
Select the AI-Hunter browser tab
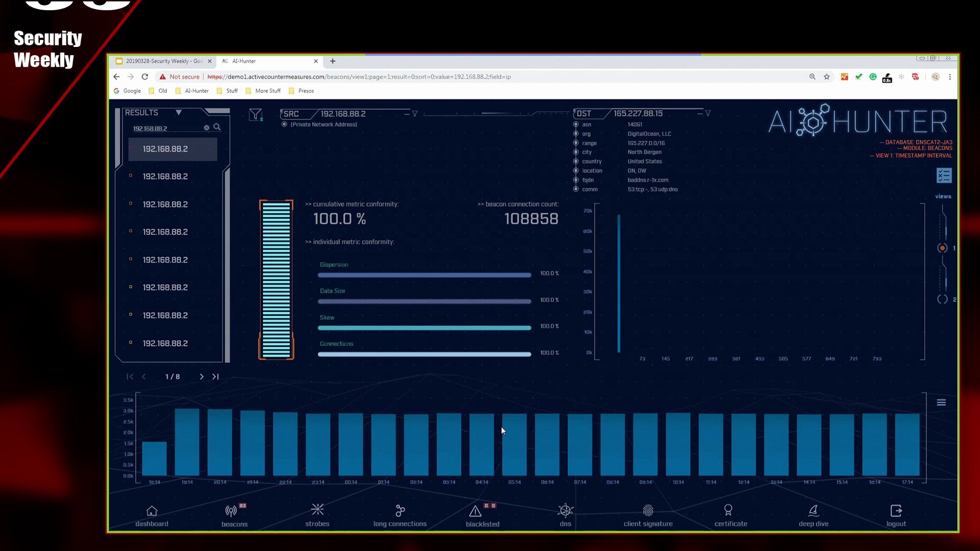(269, 61)
